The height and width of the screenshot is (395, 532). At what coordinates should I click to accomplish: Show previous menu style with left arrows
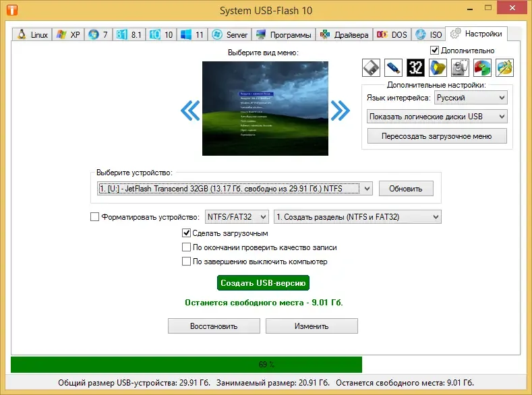coord(191,110)
